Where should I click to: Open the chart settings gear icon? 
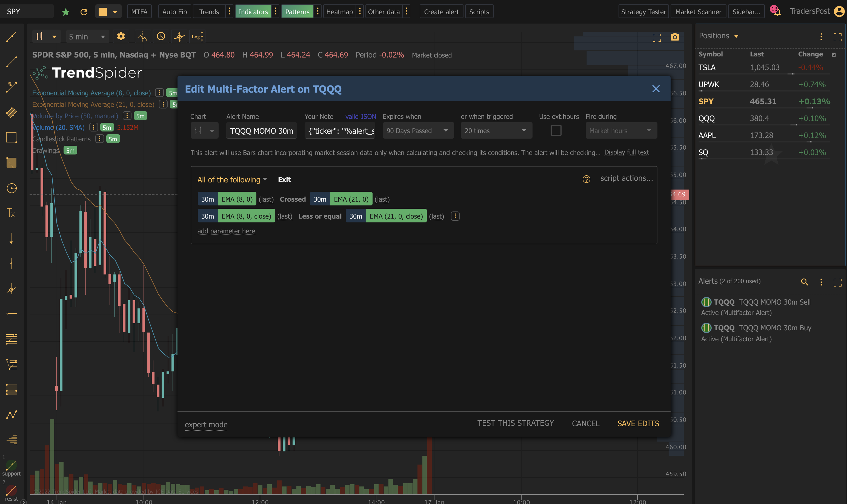point(121,36)
